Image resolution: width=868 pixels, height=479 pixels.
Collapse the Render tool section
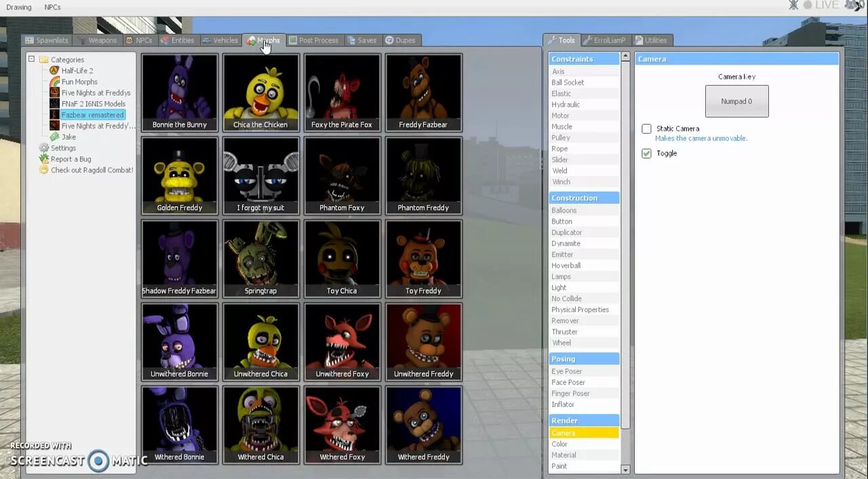(584, 421)
